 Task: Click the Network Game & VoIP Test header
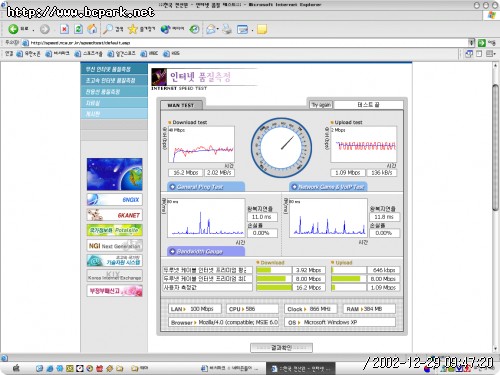coord(328,187)
